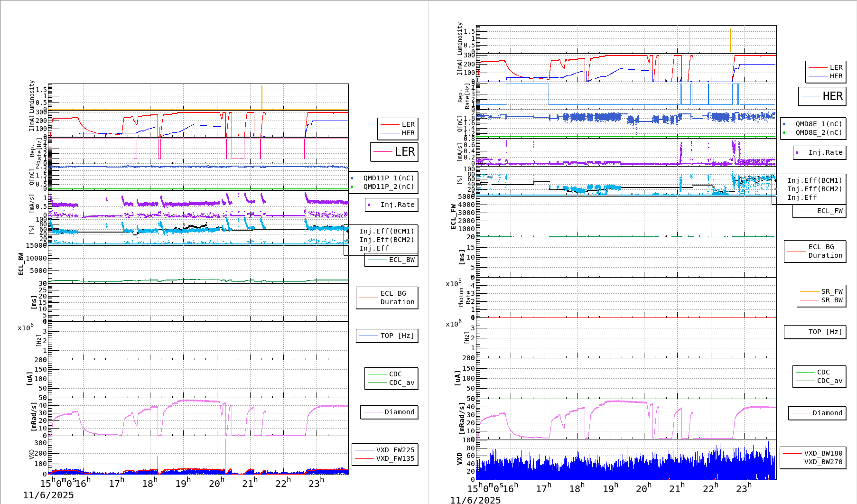Click Inj.Eff(BCM2) in the right legend
This screenshot has height=504, width=857.
(x=814, y=189)
